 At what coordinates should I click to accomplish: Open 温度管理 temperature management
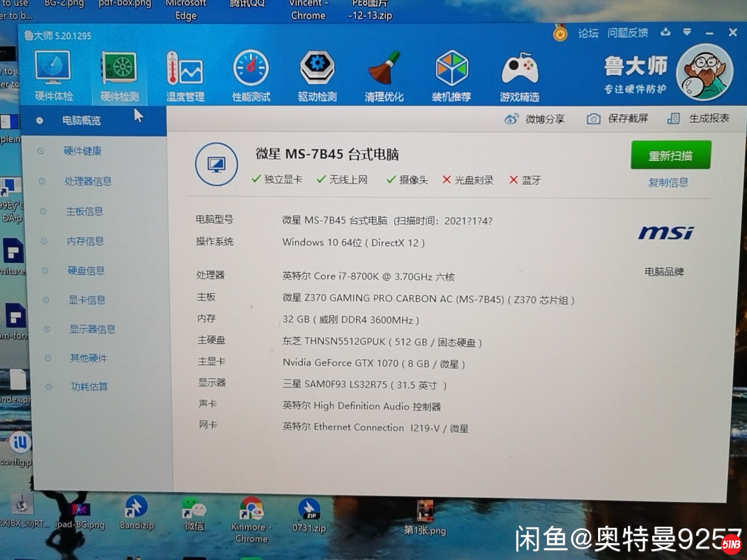tap(185, 76)
